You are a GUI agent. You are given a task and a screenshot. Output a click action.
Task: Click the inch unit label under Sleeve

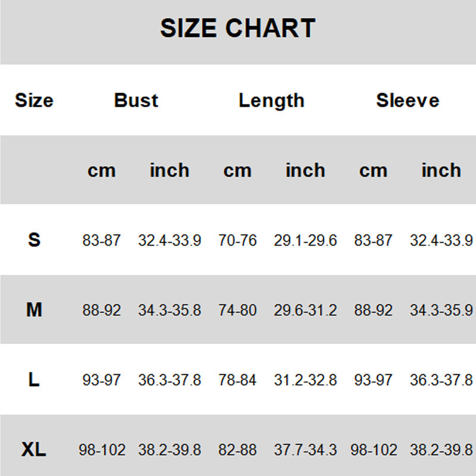[x=441, y=170]
